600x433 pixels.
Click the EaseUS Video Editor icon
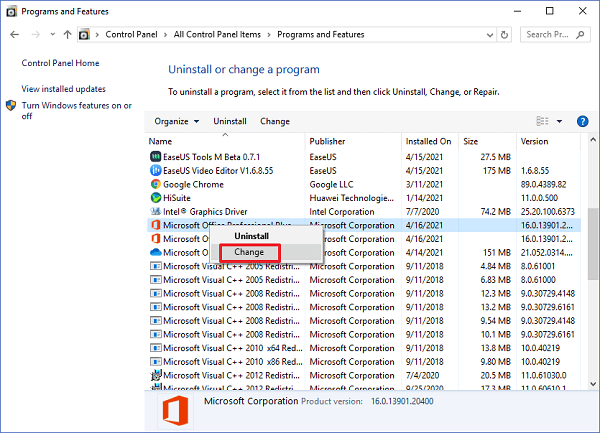155,171
